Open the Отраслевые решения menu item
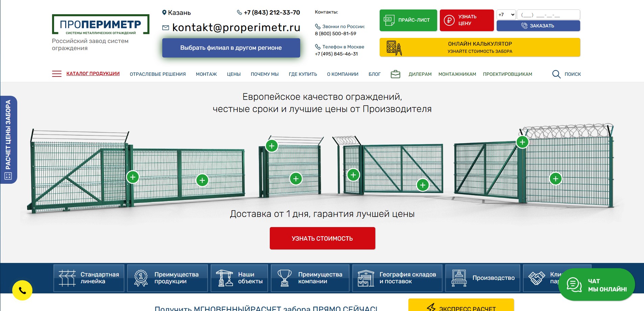This screenshot has width=644, height=311. click(158, 74)
